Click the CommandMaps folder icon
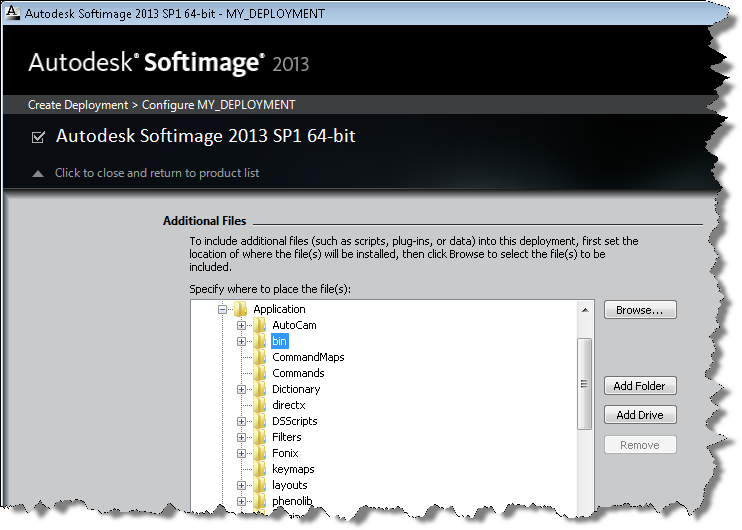 (x=260, y=358)
